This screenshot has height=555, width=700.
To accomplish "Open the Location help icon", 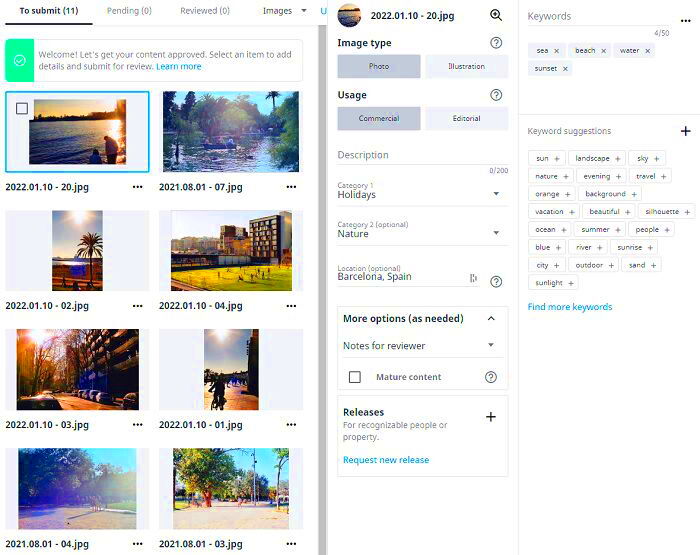I will pos(496,281).
